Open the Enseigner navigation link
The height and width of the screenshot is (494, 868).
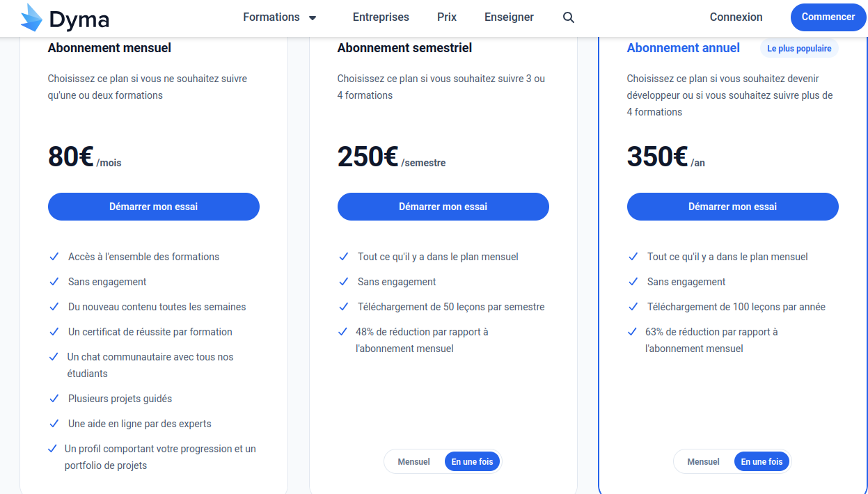509,17
